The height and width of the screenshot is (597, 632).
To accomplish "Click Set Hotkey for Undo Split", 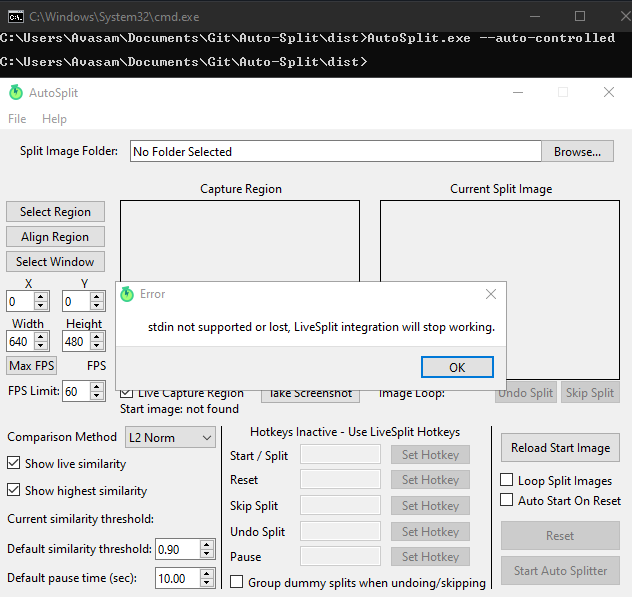I will (430, 532).
